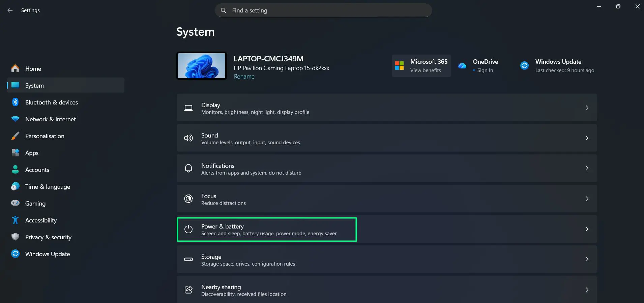Click the search magnifier icon
The image size is (644, 303).
pos(223,10)
